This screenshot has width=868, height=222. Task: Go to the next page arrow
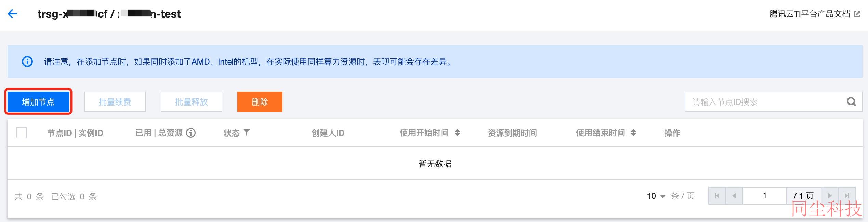[830, 196]
